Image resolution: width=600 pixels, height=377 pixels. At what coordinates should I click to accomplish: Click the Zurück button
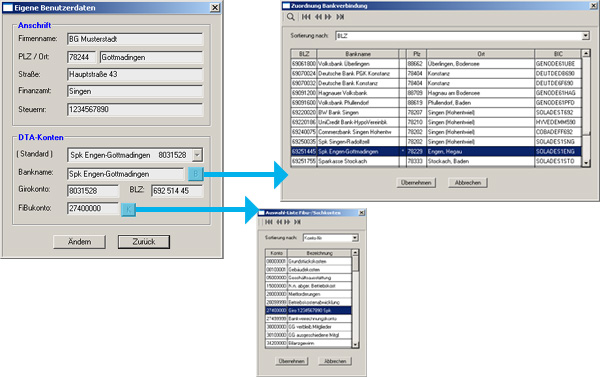(144, 242)
